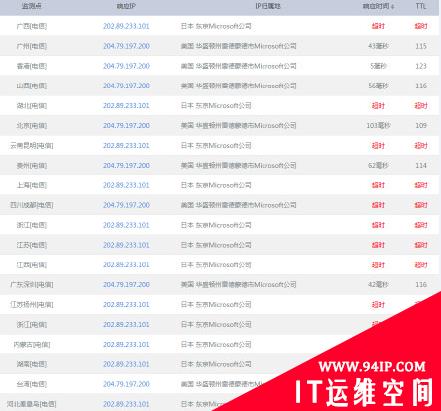Click the TTL value 109
This screenshot has height=411, width=441.
(x=421, y=126)
